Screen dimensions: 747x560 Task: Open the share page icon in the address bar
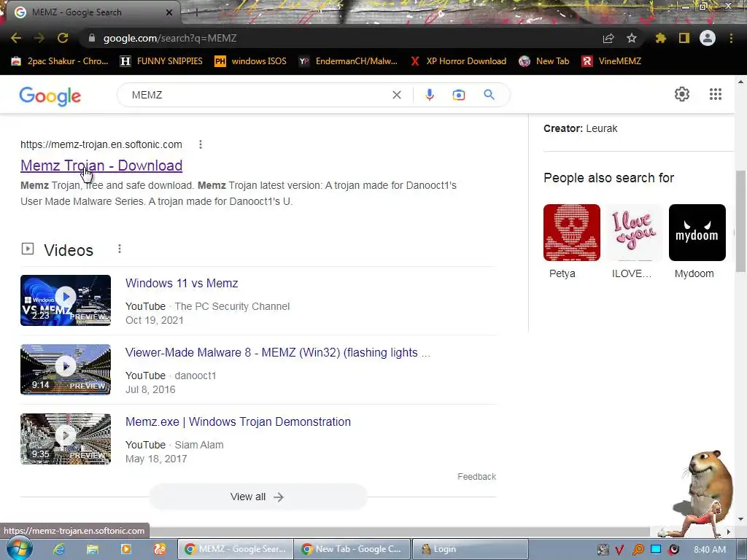(608, 38)
